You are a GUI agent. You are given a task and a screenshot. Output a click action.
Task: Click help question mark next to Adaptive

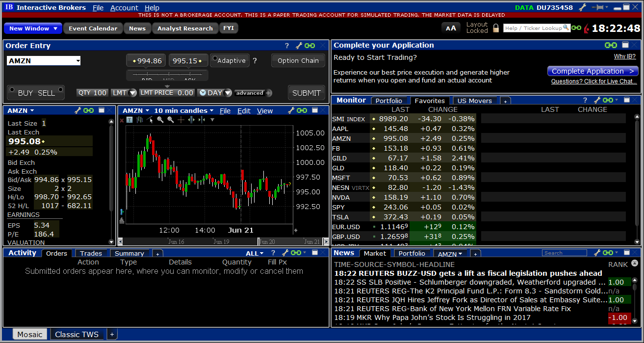(x=255, y=61)
